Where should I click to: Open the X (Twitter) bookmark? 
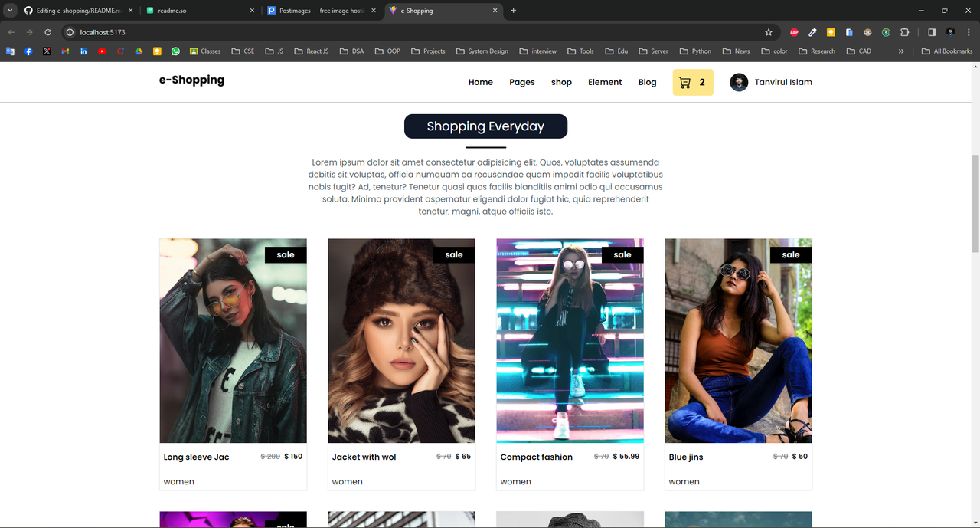coord(47,51)
